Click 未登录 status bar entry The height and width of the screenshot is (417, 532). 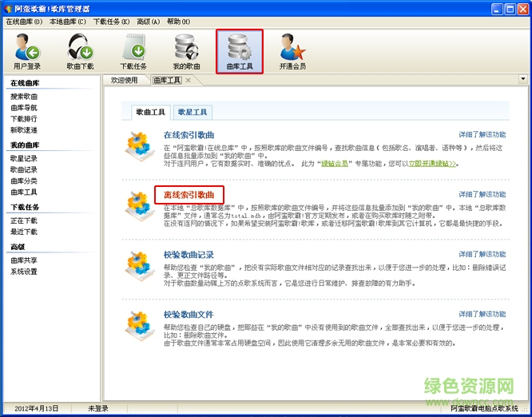coord(98,408)
